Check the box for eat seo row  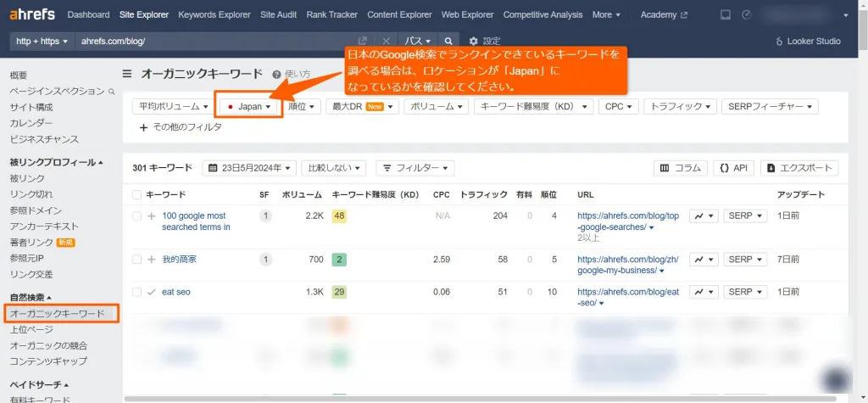[136, 292]
